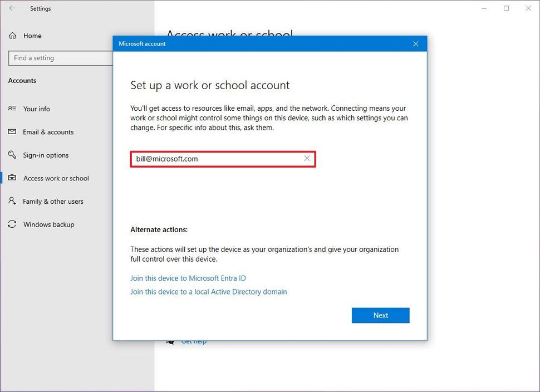Open the Get help link
The height and width of the screenshot is (392, 540).
tap(194, 341)
